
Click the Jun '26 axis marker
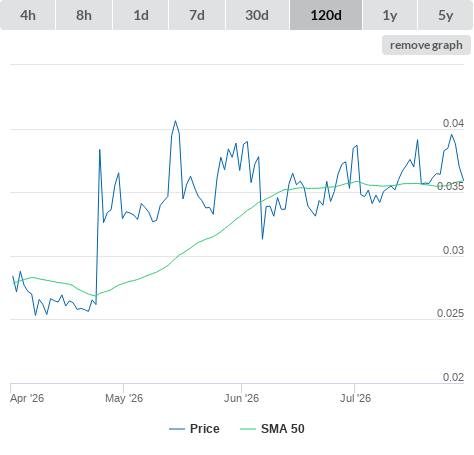pos(241,398)
